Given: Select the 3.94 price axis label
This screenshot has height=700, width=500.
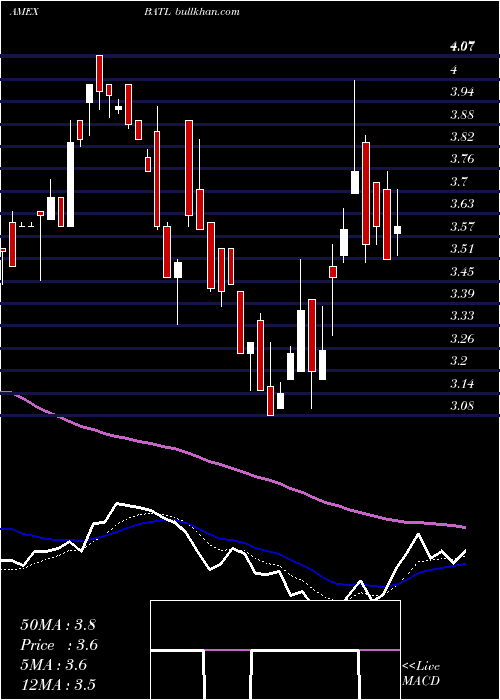Looking at the screenshot, I should point(462,92).
